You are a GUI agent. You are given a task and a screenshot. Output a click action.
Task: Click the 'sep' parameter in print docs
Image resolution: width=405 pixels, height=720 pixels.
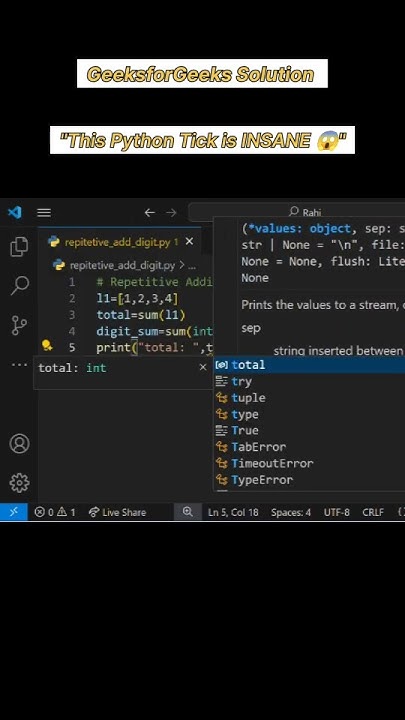[251, 328]
